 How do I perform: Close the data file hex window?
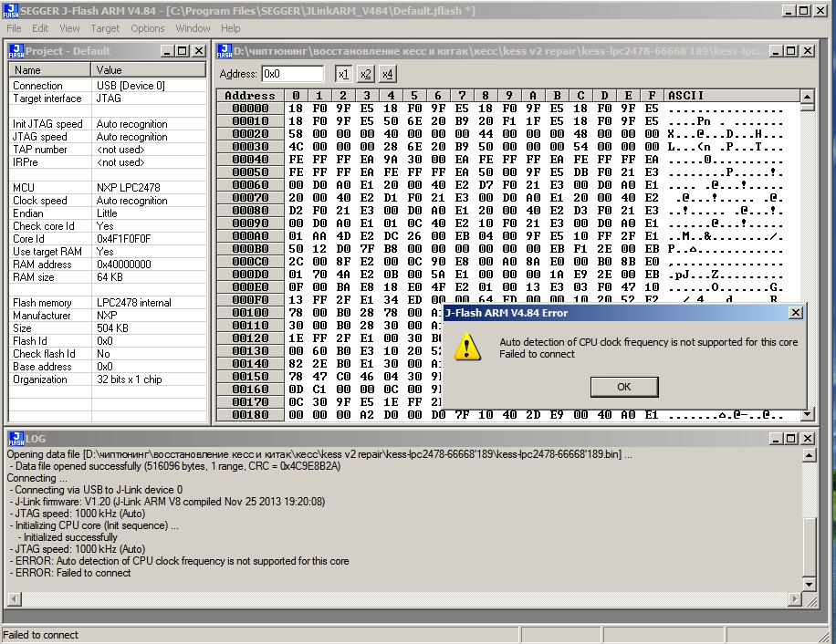pos(808,50)
